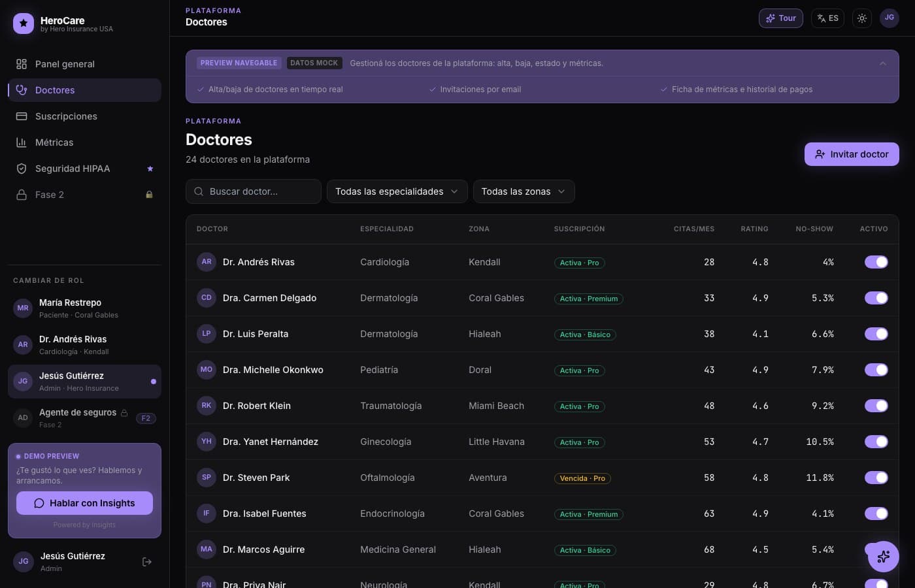
Task: Click the LP avatar of Dr. Luis Peralta
Action: coord(207,334)
